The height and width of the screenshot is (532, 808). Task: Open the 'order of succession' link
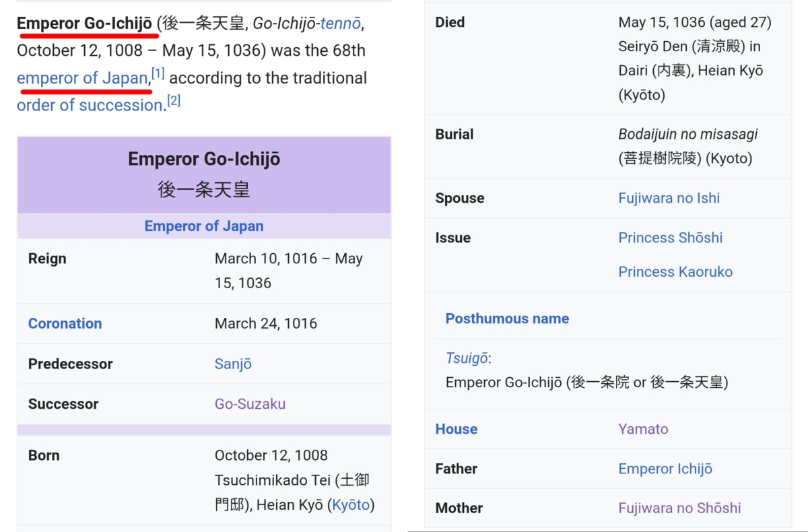click(90, 105)
